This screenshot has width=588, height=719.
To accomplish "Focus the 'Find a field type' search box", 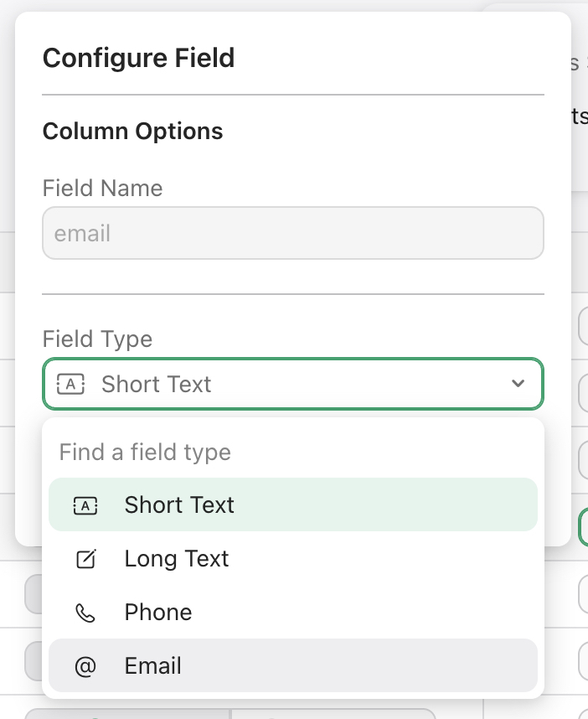I will click(x=293, y=452).
